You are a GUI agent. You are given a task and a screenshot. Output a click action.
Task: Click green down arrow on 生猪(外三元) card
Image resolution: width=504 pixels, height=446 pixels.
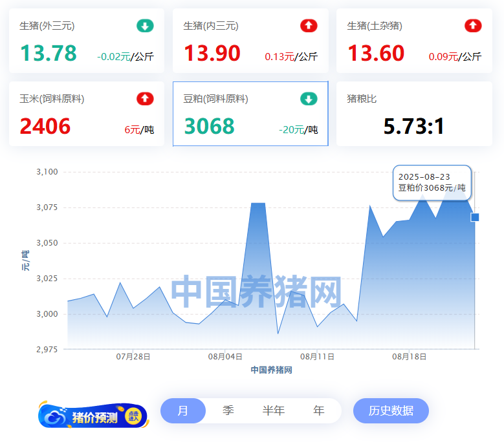[x=145, y=26]
